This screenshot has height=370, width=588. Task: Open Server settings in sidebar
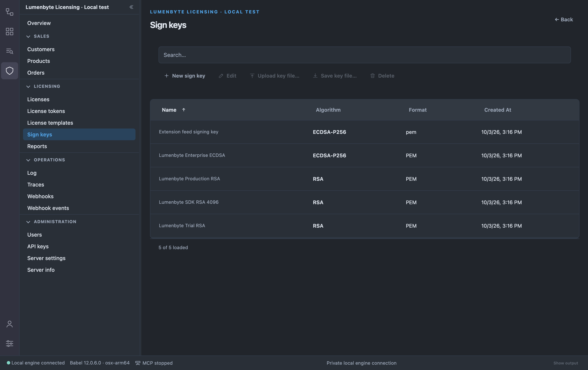coord(46,258)
